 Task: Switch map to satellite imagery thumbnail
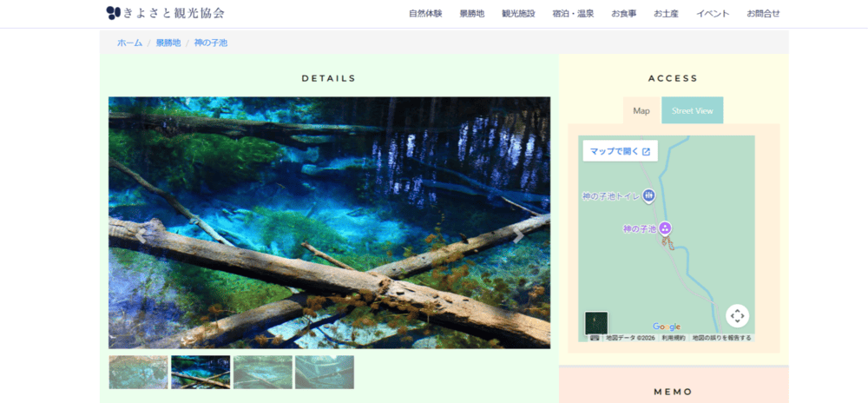596,322
